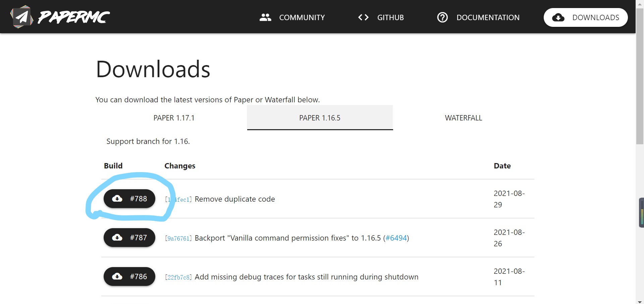Click the Community people icon
The image size is (644, 304).
[x=265, y=17]
